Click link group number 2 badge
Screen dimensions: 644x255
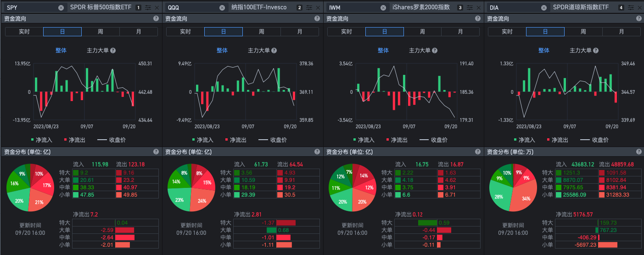[299, 8]
